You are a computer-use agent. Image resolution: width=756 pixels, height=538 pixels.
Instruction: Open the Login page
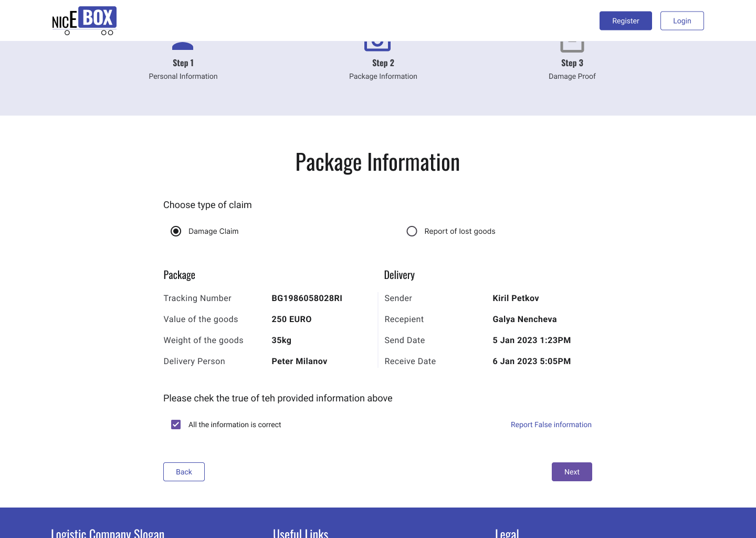click(x=681, y=21)
